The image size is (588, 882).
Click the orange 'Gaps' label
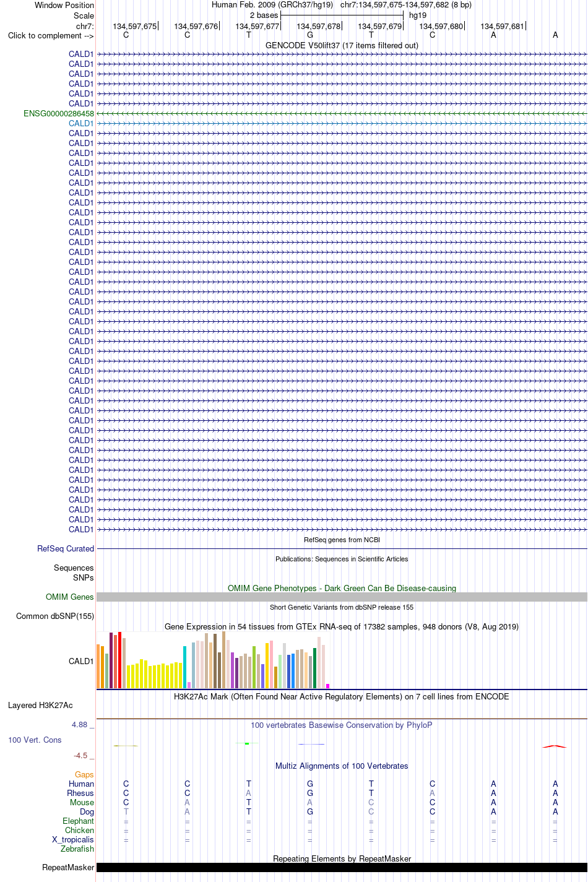click(84, 774)
